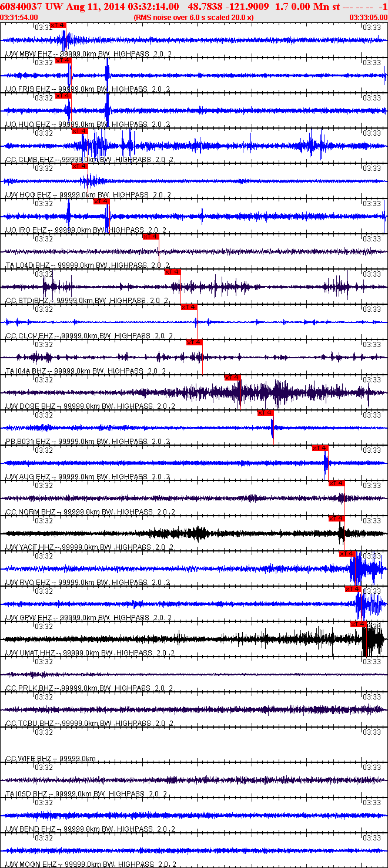Select the CC WIFE BHZ station label
The width and height of the screenshot is (388, 868).
point(51,758)
